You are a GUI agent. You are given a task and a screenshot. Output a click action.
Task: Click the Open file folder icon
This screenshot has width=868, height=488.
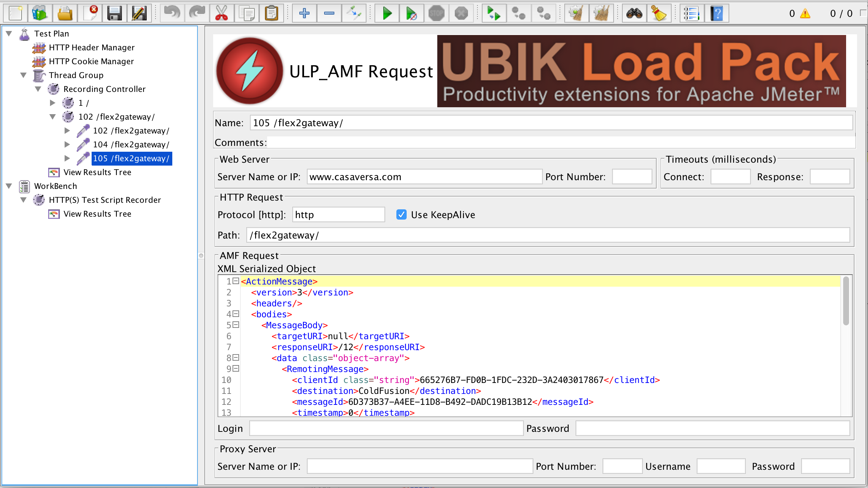pos(65,13)
